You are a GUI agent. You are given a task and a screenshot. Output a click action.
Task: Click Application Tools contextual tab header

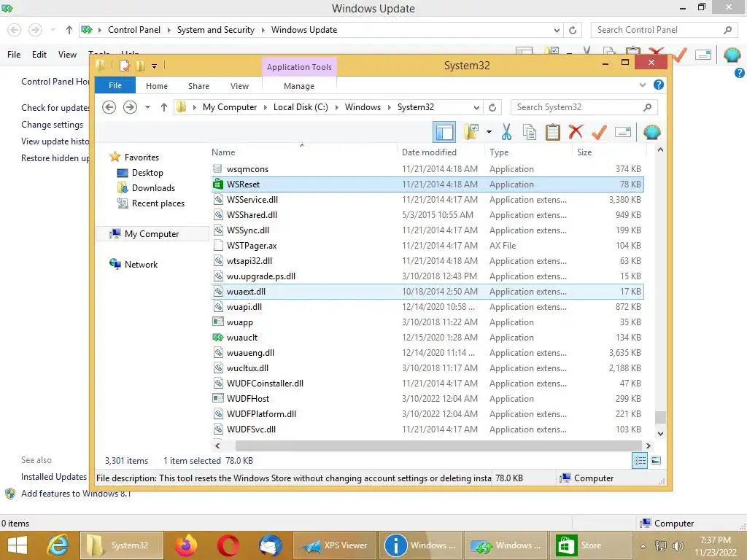[x=299, y=67]
